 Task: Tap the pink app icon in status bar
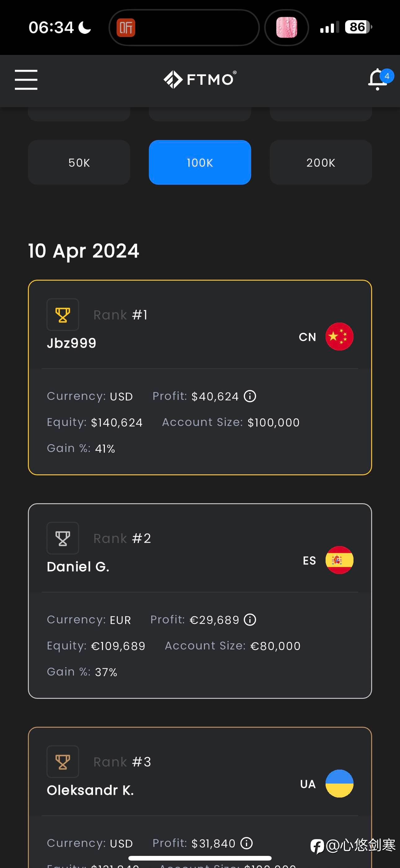click(x=287, y=27)
